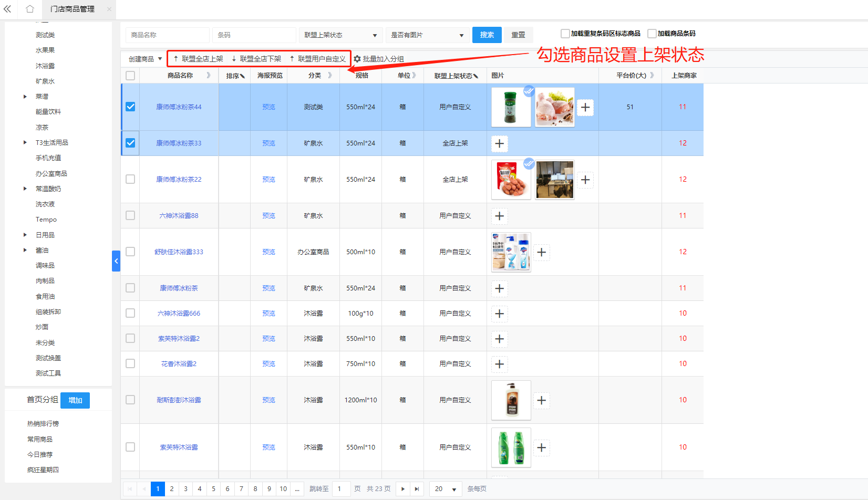Click the blue sidebar collapse handle

[x=116, y=261]
